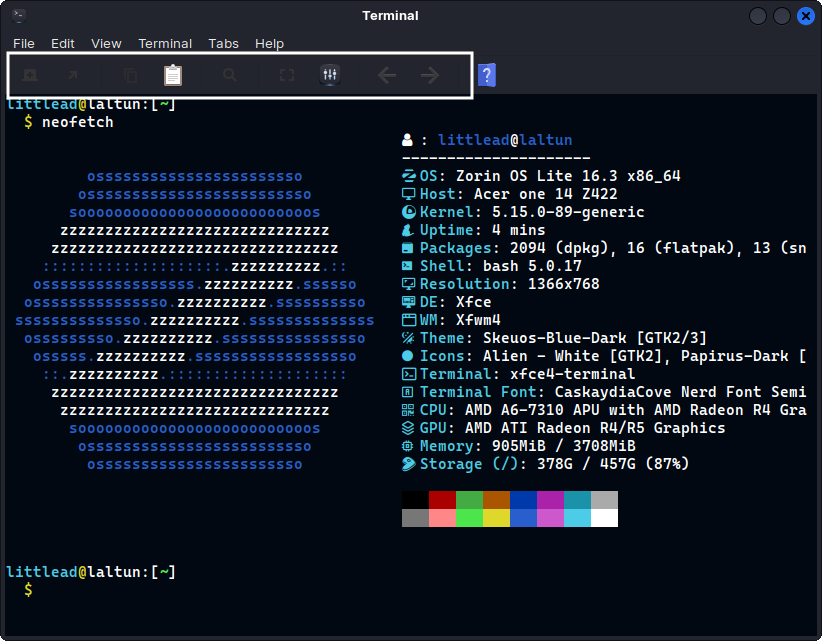Click the New Tab toolbar icon
The height and width of the screenshot is (641, 822).
pyautogui.click(x=30, y=75)
